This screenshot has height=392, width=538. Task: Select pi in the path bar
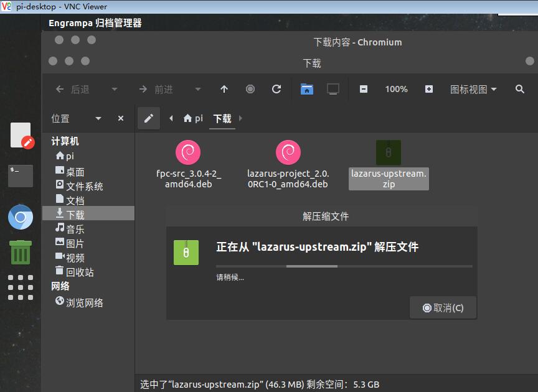point(193,118)
